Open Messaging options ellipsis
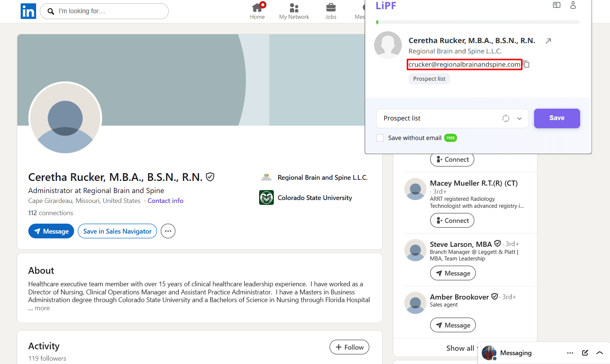Viewport: 610px width, 364px height. coord(570,353)
